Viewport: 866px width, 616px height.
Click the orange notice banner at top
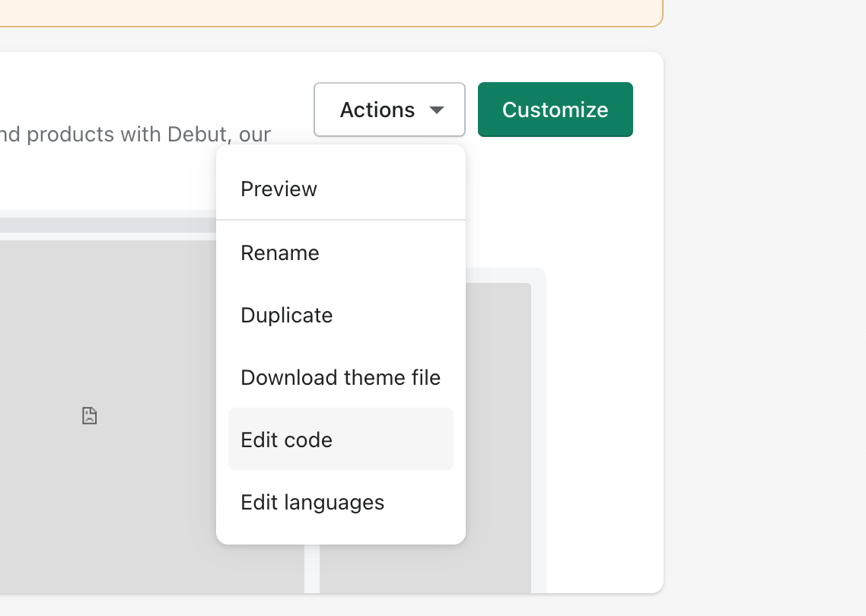tap(327, 12)
